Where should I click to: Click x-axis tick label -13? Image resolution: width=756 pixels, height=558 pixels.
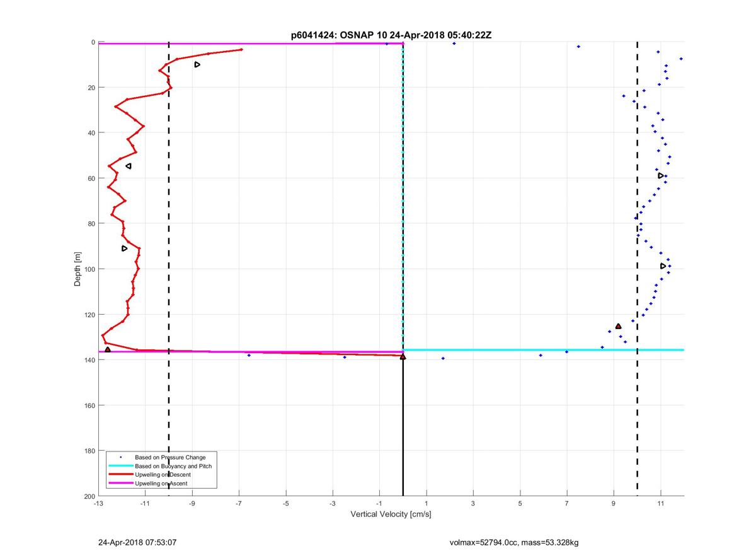[x=98, y=504]
